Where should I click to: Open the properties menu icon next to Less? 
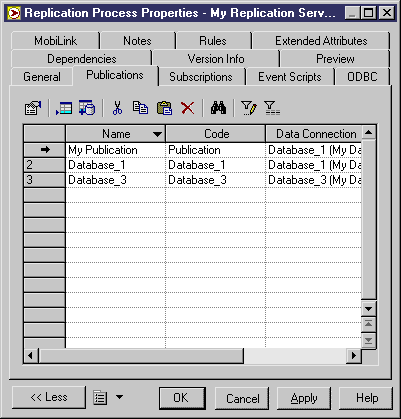100,397
